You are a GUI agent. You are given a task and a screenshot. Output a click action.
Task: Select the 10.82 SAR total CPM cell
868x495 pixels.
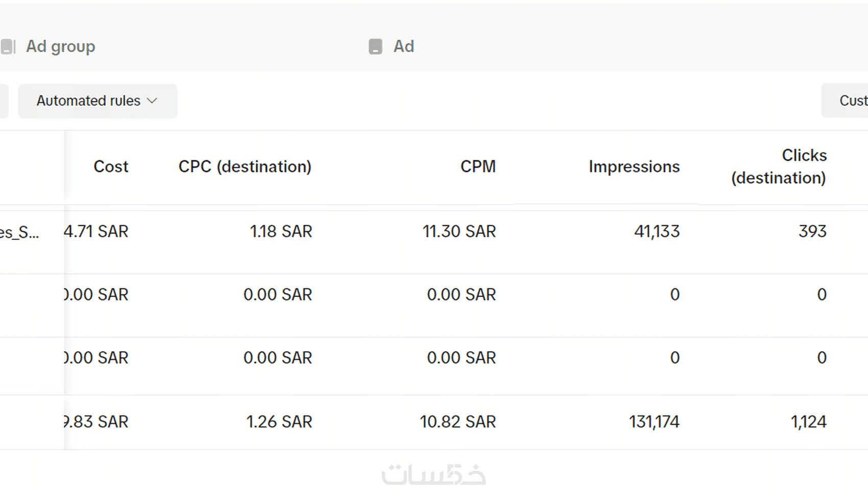457,422
